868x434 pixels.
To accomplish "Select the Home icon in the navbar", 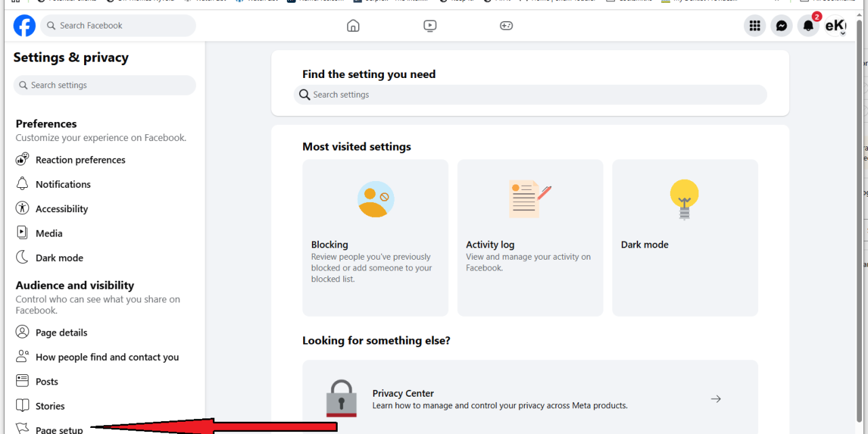I will [353, 25].
